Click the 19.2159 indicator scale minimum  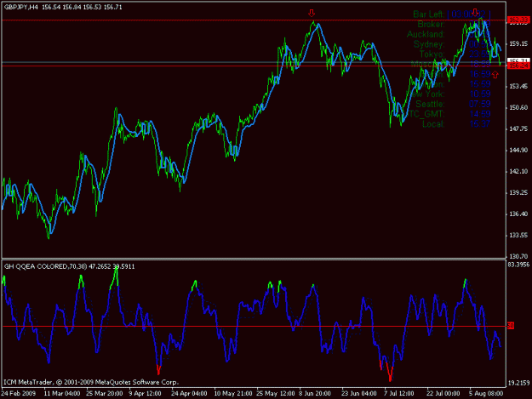(518, 383)
